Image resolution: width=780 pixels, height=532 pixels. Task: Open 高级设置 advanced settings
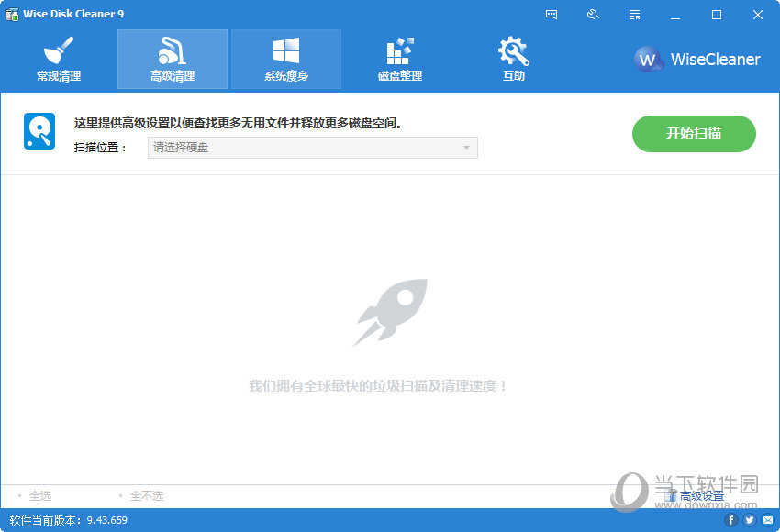[x=701, y=496]
